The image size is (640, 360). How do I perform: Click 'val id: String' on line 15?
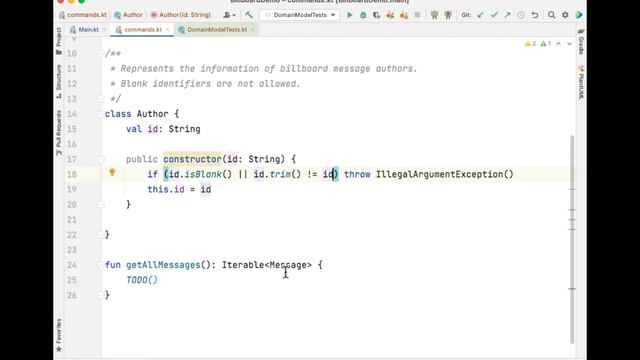click(163, 129)
